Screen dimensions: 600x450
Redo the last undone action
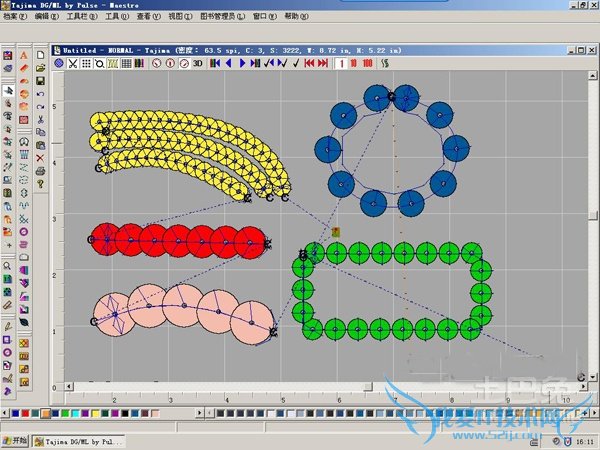(40, 107)
